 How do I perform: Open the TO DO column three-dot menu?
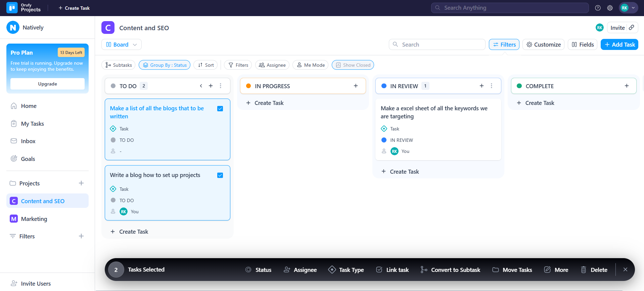coord(221,86)
